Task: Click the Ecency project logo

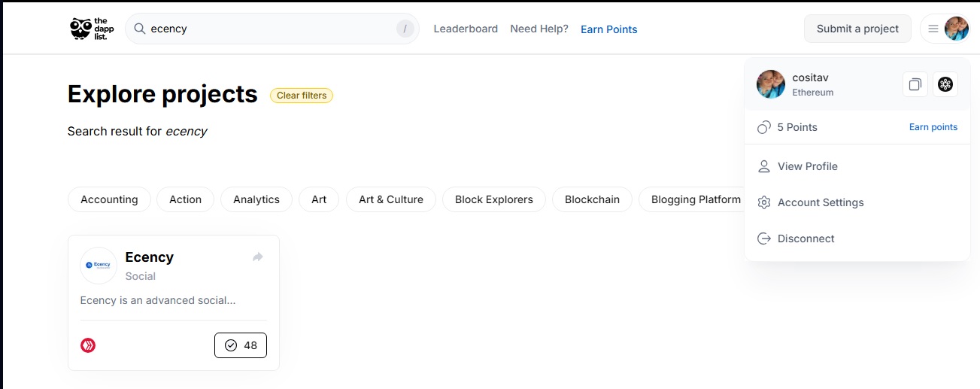Action: click(x=99, y=266)
